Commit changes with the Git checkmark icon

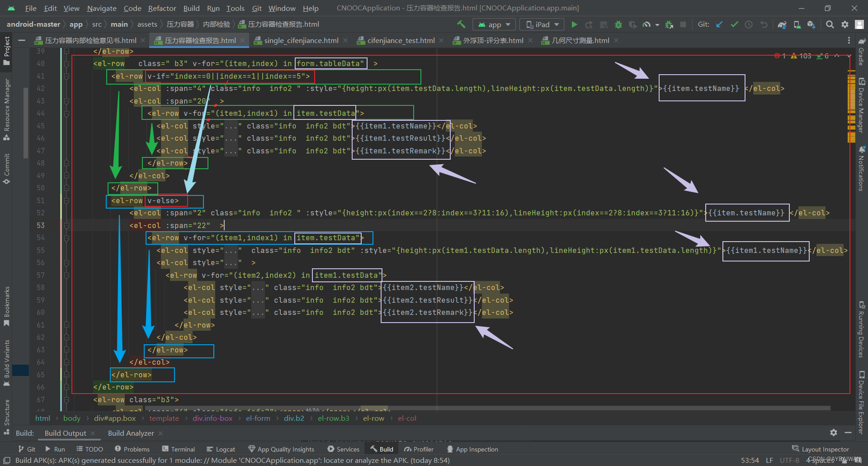pos(734,24)
